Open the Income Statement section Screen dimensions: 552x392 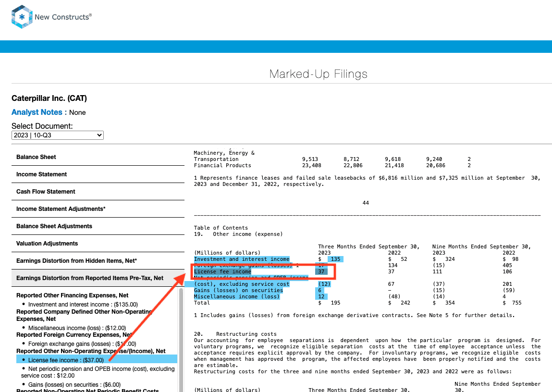(98, 174)
